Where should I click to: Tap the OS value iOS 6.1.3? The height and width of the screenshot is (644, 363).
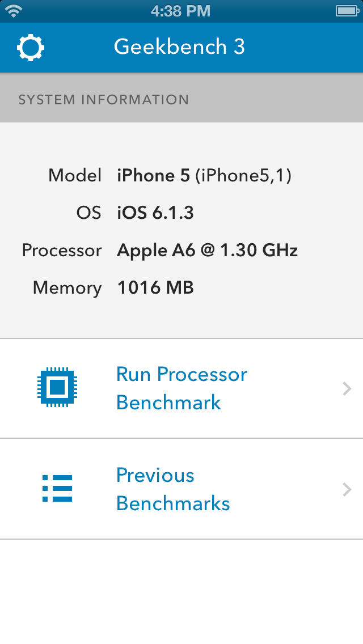(155, 213)
